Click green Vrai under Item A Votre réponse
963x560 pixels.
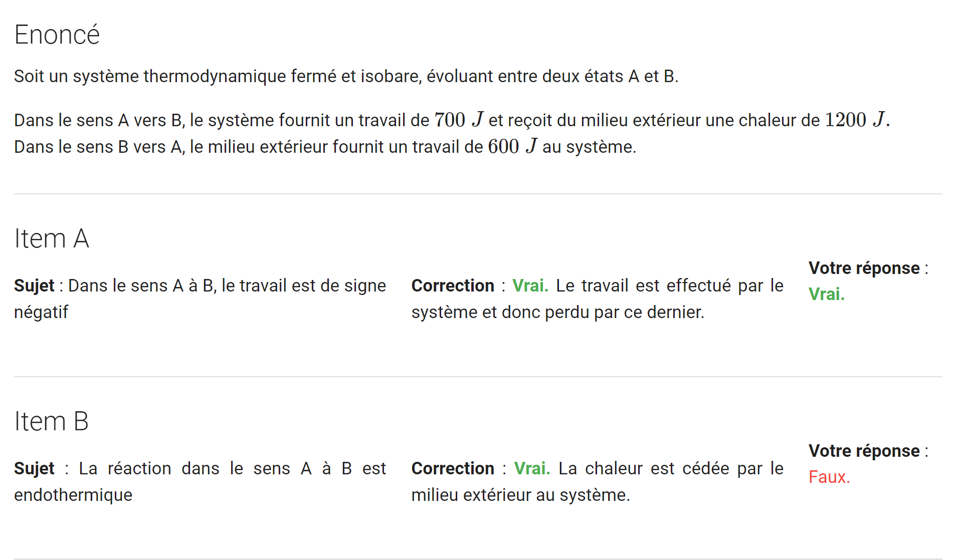coord(827,294)
